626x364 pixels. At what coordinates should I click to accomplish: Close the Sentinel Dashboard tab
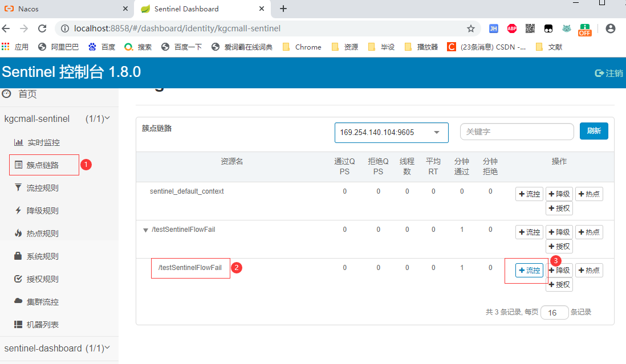tap(262, 9)
